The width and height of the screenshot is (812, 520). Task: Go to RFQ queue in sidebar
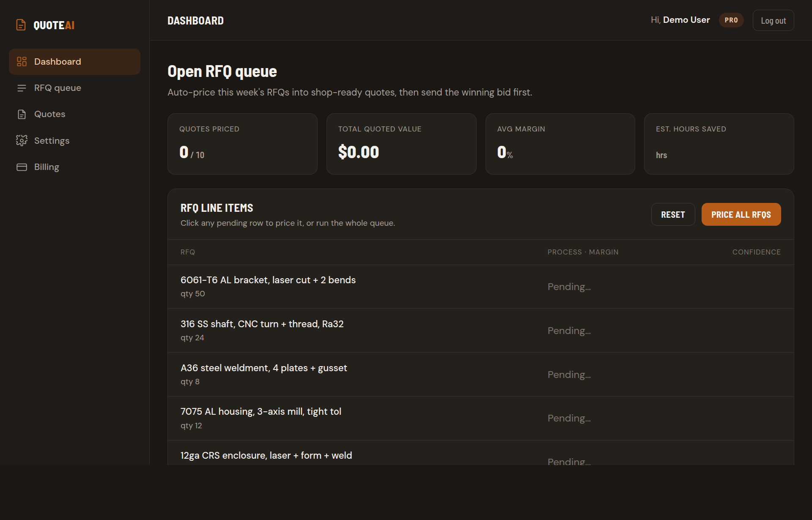pos(74,88)
